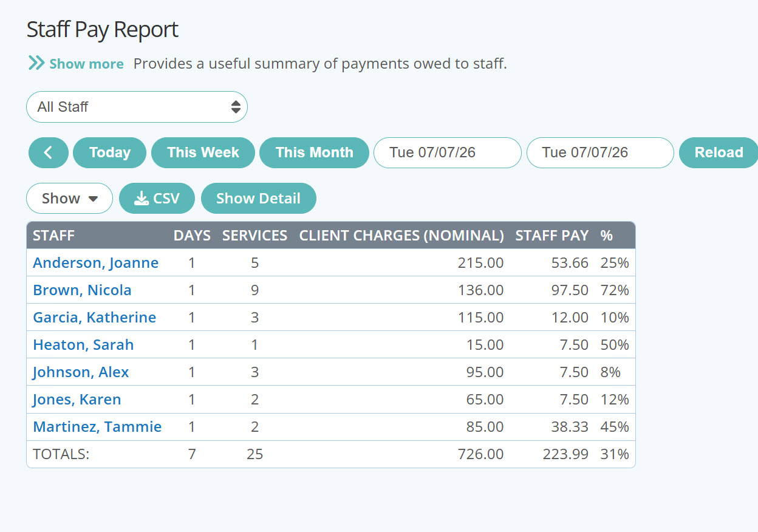
Task: Select the This Month range
Action: click(x=314, y=152)
